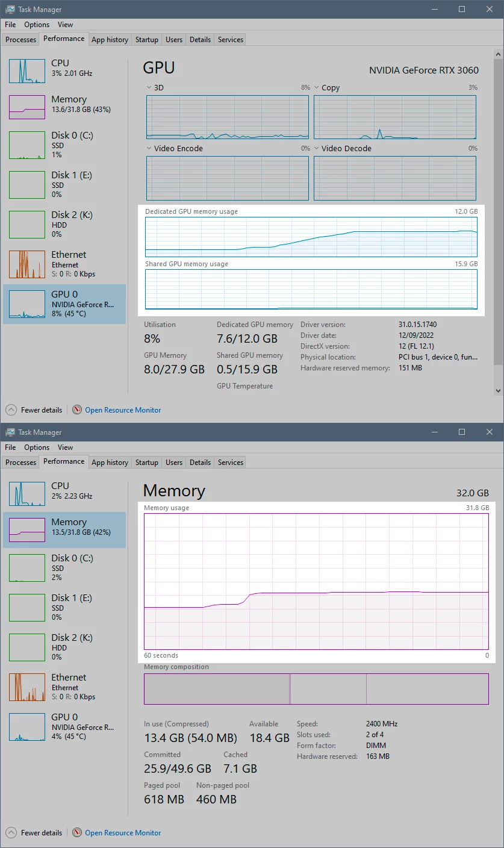Click the Video Encode graph
Viewport: 504px width, 848px height.
[228, 178]
